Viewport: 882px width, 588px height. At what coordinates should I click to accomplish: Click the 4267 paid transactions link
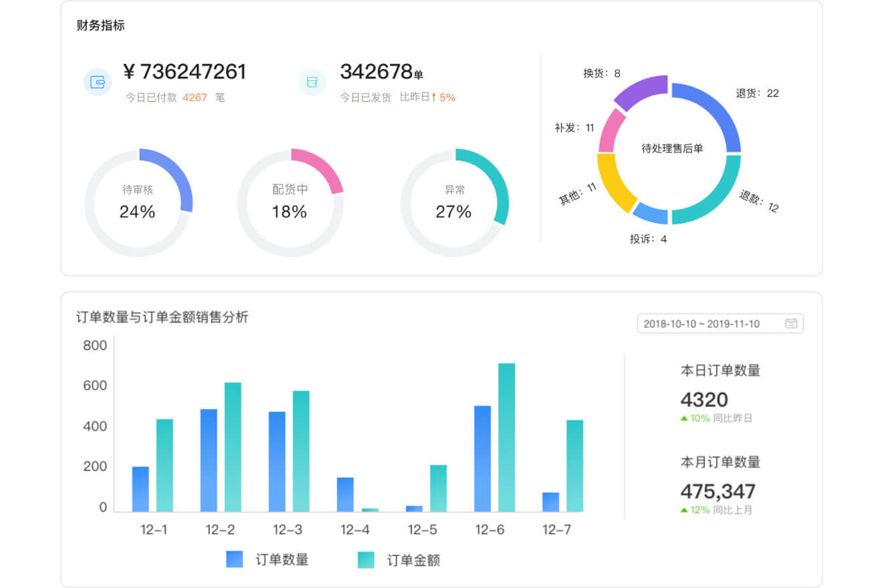194,98
